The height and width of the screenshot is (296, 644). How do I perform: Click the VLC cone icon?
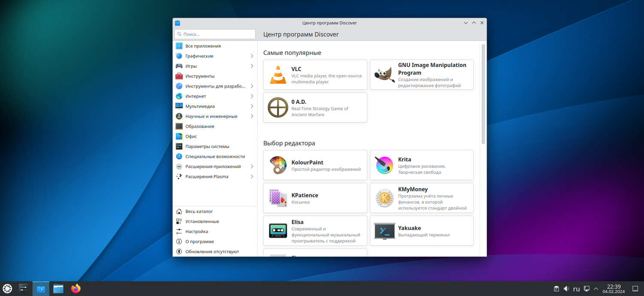(x=278, y=75)
